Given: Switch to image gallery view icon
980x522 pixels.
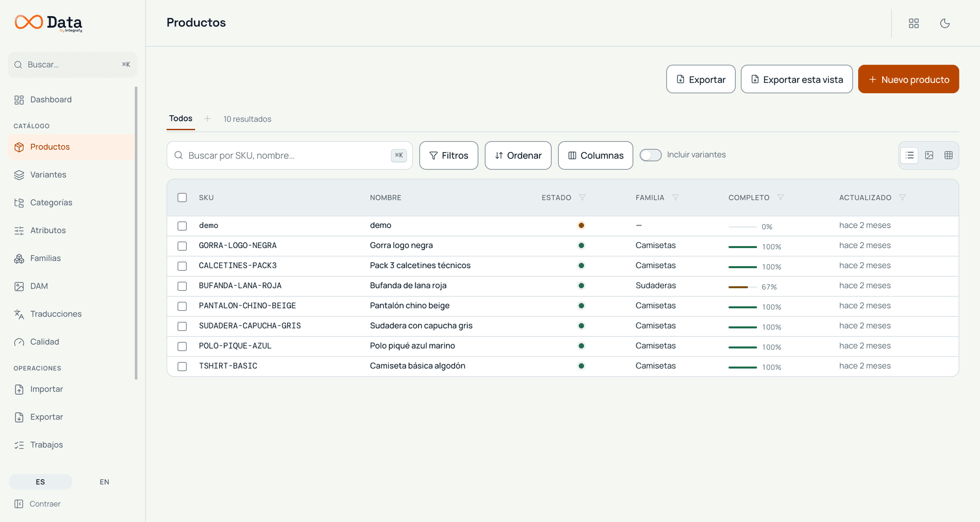Looking at the screenshot, I should click(x=929, y=155).
